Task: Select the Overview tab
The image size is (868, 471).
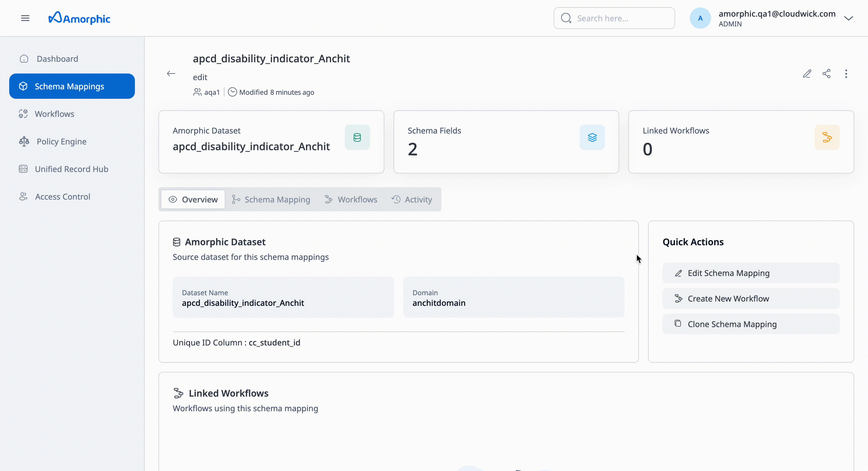Action: pyautogui.click(x=193, y=199)
